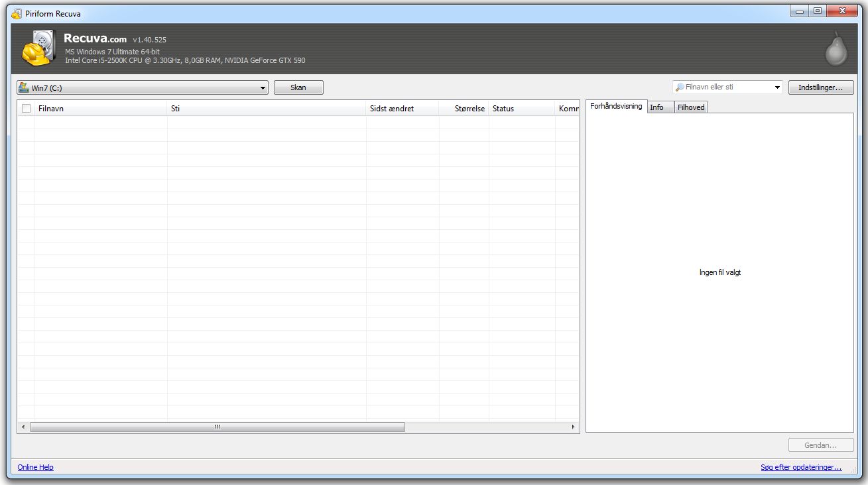Open the Online Help link

[36, 467]
